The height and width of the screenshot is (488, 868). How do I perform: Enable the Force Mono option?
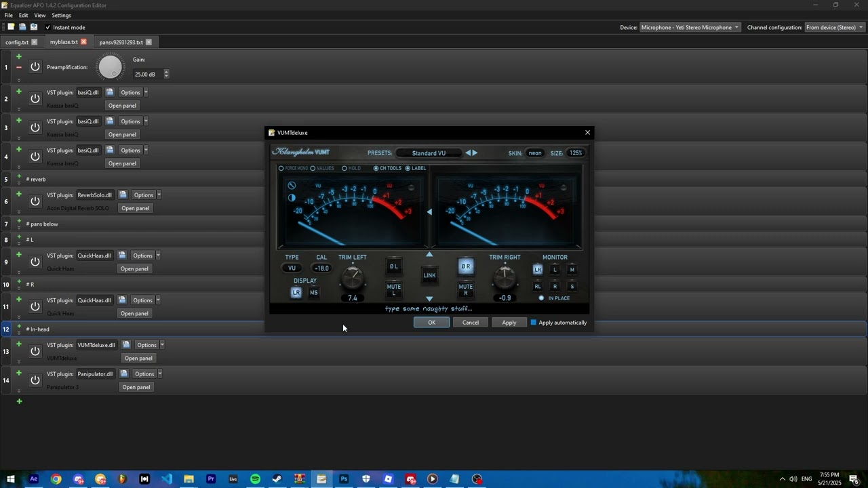click(294, 168)
